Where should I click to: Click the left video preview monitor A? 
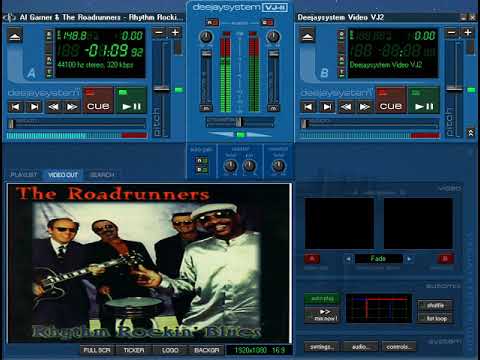(339, 223)
